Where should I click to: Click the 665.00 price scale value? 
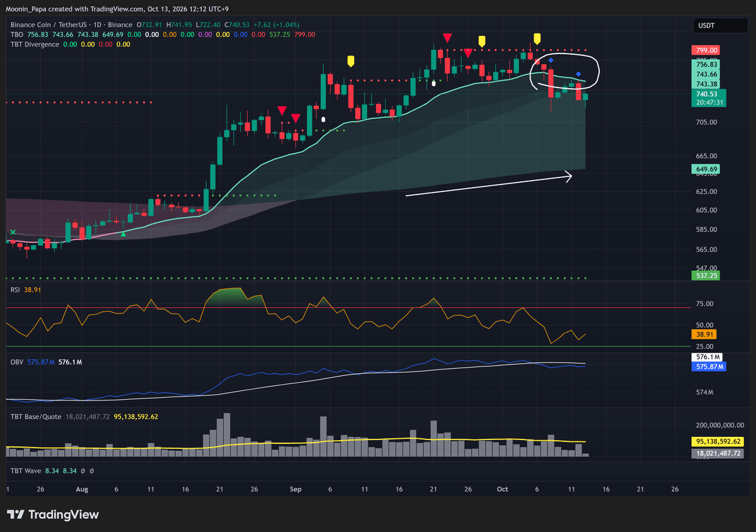(706, 156)
